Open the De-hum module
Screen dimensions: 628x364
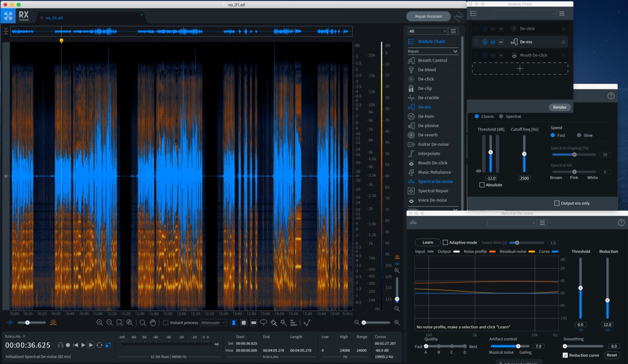[x=426, y=116]
